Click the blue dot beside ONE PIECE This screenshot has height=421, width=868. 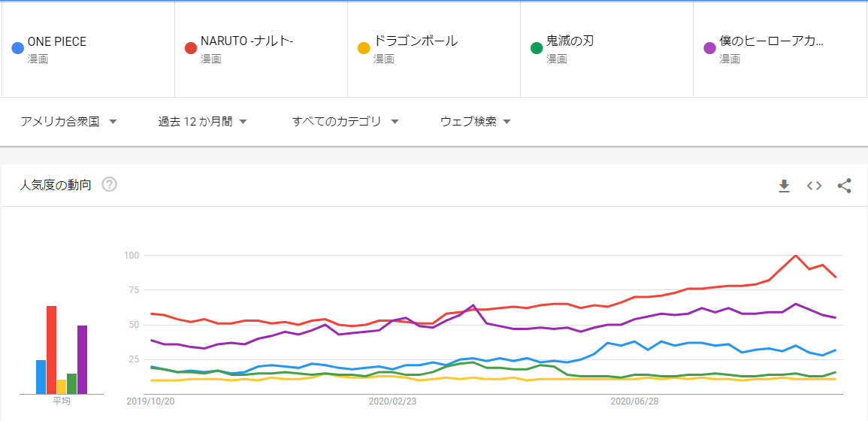[x=18, y=48]
